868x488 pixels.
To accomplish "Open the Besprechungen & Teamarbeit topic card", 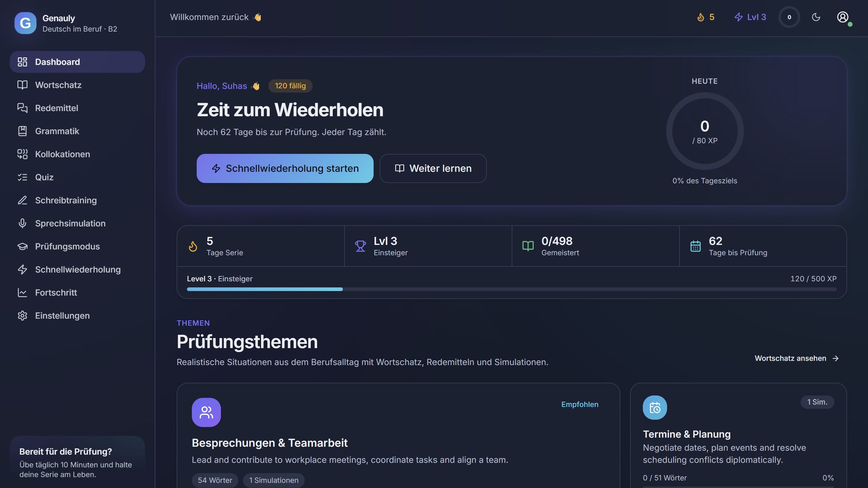I will 398,435.
